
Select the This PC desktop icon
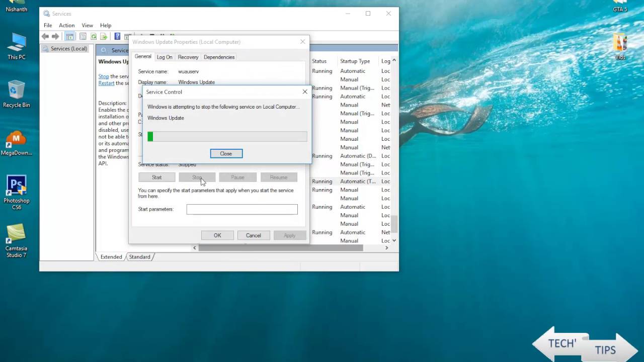pos(17,46)
